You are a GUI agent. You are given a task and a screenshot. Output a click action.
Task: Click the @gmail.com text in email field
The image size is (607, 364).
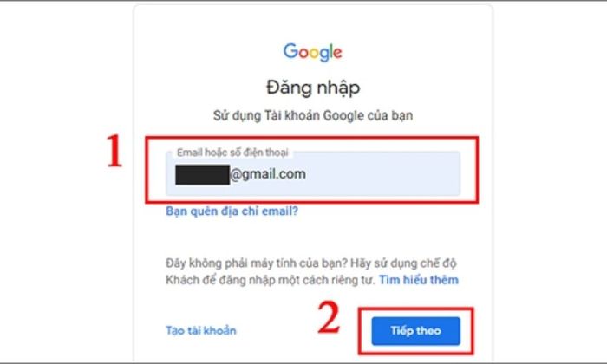pyautogui.click(x=268, y=174)
